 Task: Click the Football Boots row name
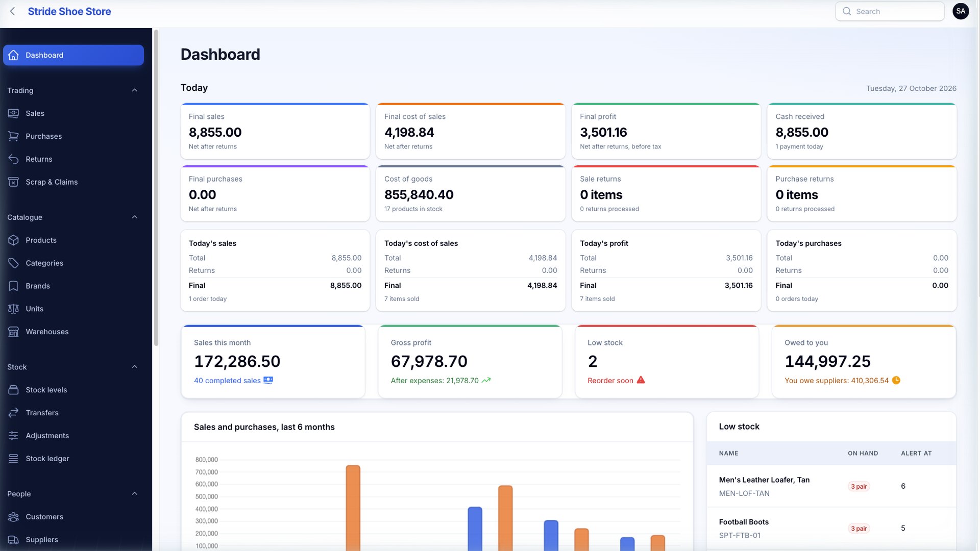point(744,522)
